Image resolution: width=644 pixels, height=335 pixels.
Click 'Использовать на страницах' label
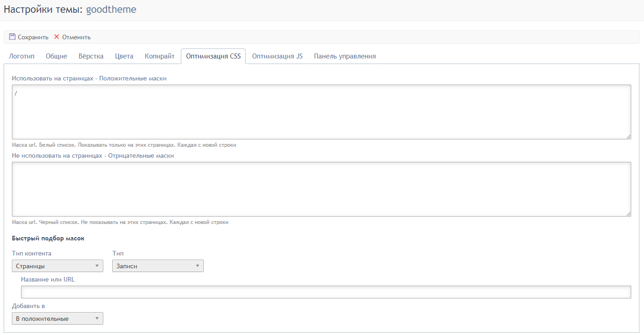point(89,79)
